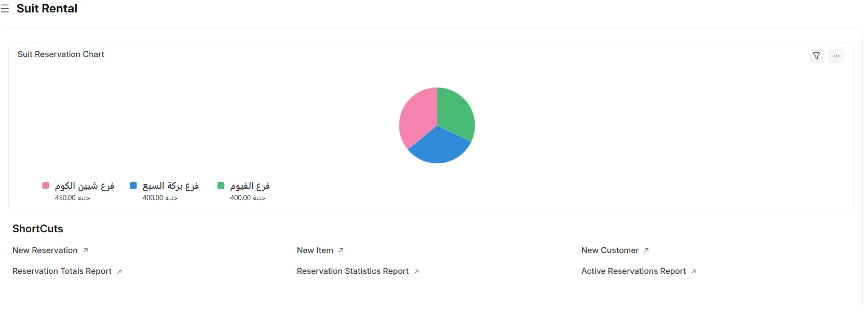Click the Suit Reservation Chart title

(61, 54)
